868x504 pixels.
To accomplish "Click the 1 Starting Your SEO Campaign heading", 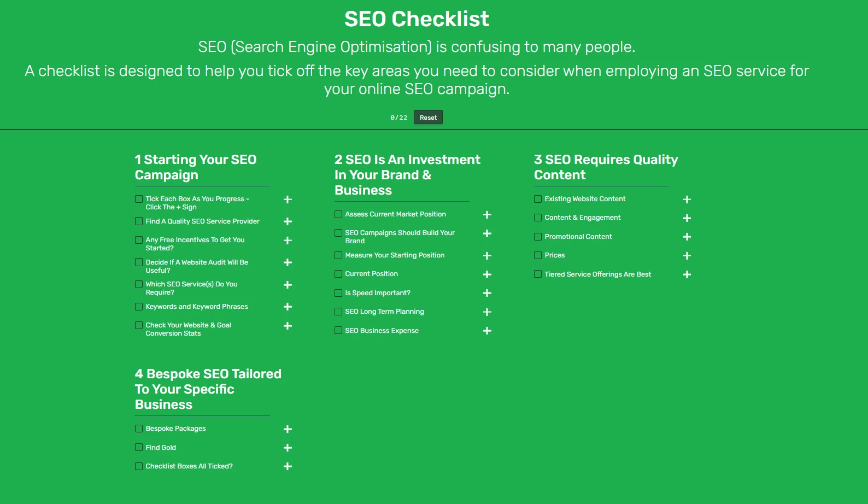I will click(196, 167).
